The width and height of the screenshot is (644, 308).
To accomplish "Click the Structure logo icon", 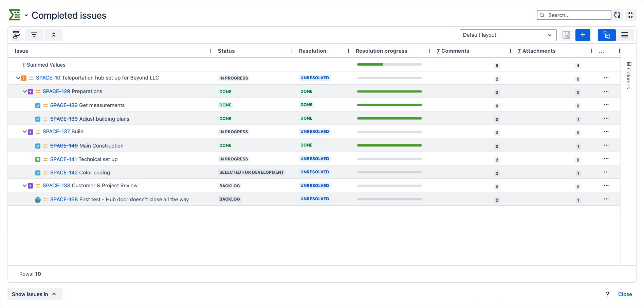I will 15,15.
